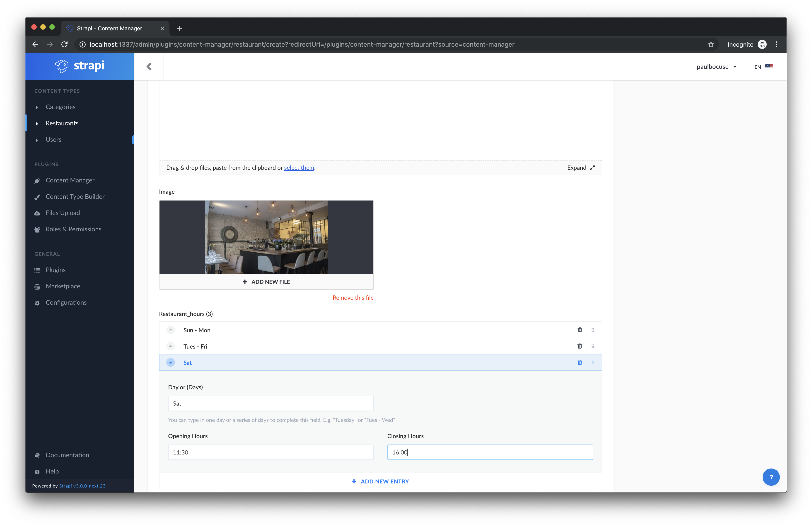Bookmark the page with the star icon
The image size is (812, 526).
click(711, 44)
